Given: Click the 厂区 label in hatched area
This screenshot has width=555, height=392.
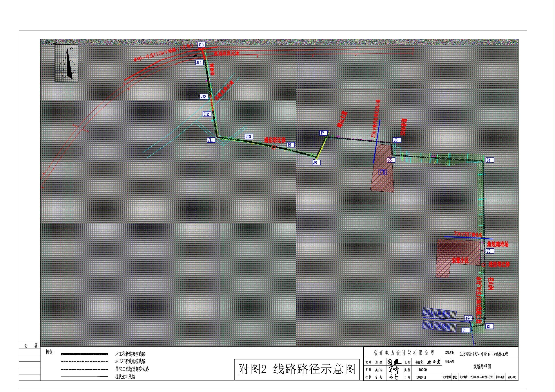Looking at the screenshot, I should click(382, 172).
